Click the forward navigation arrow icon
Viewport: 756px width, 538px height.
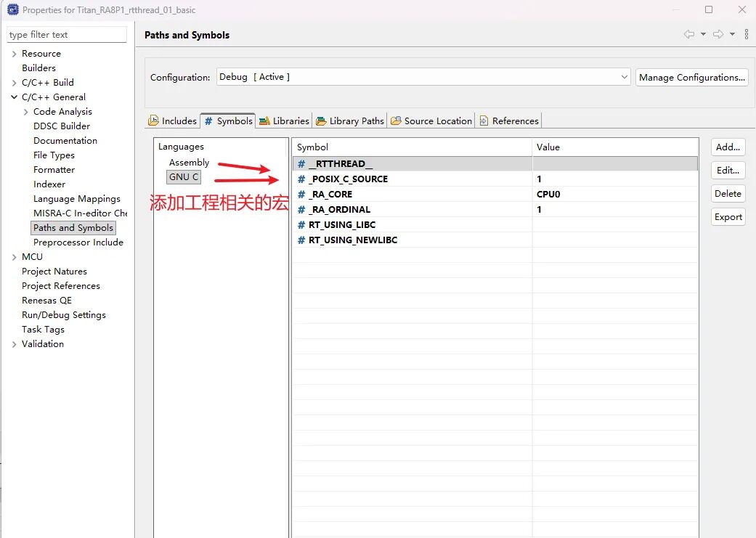[x=718, y=35]
